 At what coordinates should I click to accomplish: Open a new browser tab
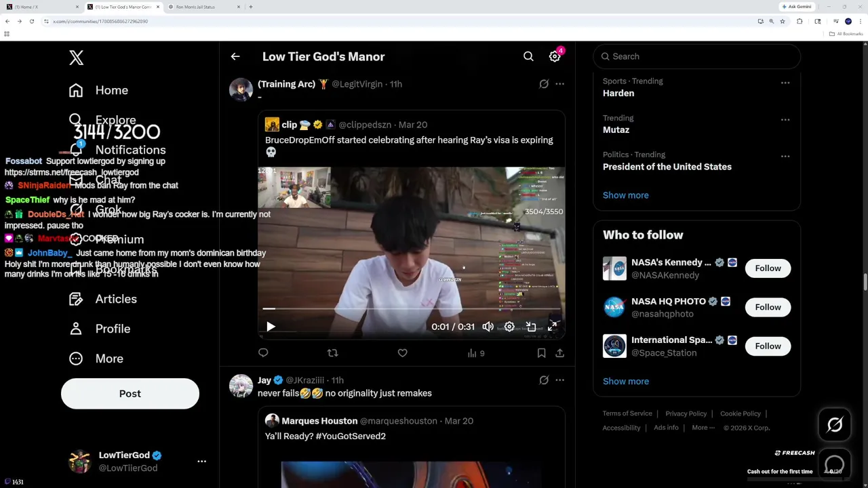click(x=251, y=7)
